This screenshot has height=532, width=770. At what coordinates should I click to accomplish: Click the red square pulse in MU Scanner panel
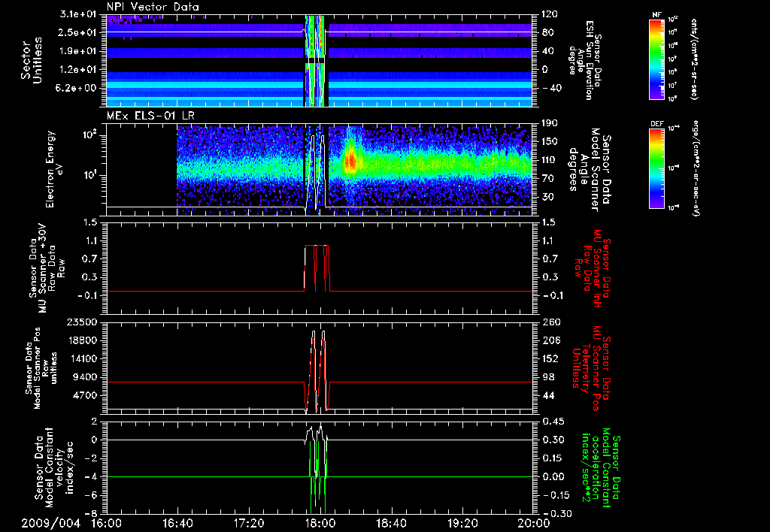click(x=317, y=268)
